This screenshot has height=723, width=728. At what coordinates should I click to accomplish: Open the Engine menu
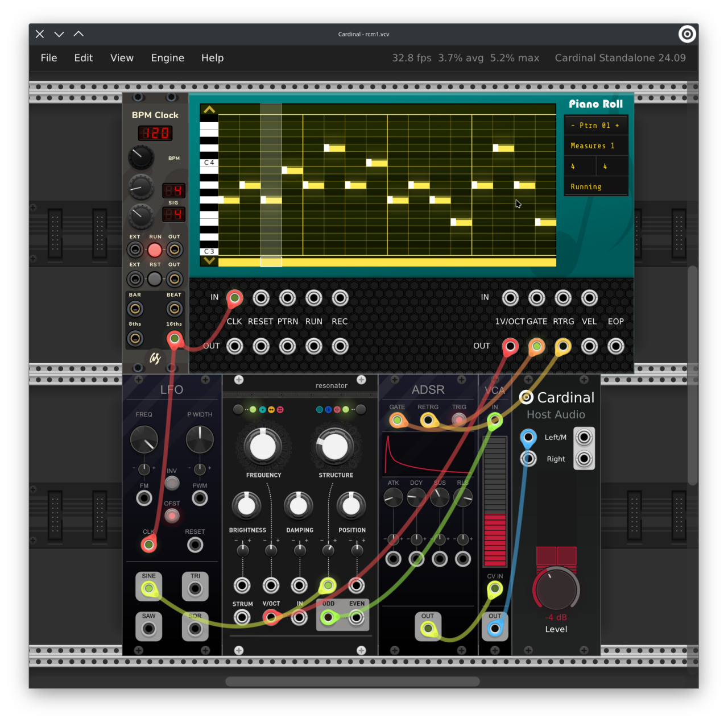(168, 58)
